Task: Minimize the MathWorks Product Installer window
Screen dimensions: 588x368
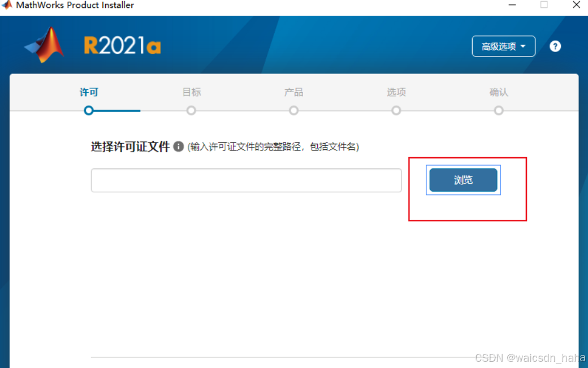Action: click(x=512, y=5)
